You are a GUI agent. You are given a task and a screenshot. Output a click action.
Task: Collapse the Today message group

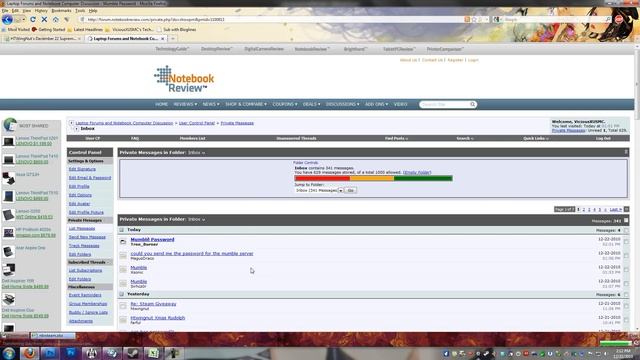[121, 230]
